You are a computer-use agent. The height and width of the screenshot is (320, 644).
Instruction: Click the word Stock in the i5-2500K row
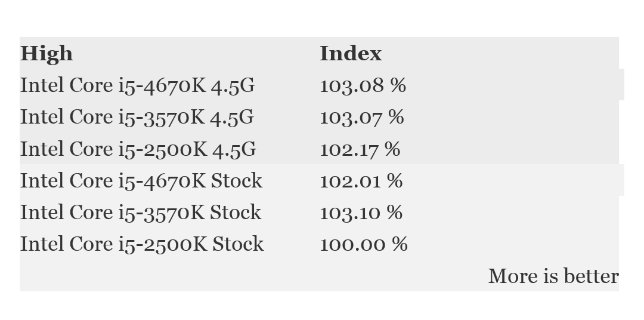tap(237, 244)
